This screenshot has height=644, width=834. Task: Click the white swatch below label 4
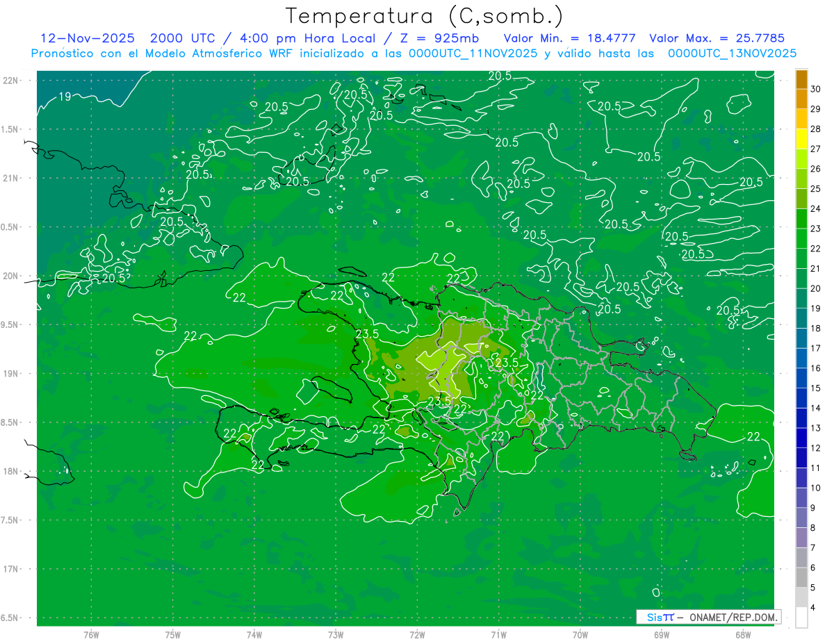[x=801, y=618]
